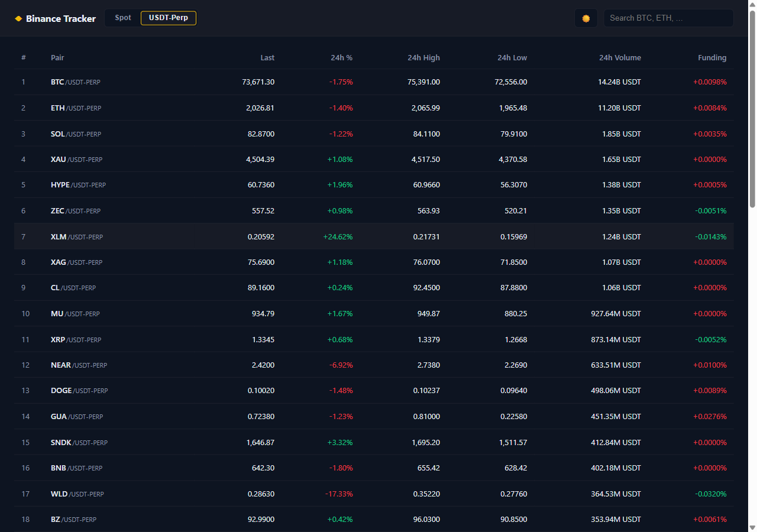757x532 pixels.
Task: Open the XAG/USDT-PERP pair
Action: [x=76, y=262]
